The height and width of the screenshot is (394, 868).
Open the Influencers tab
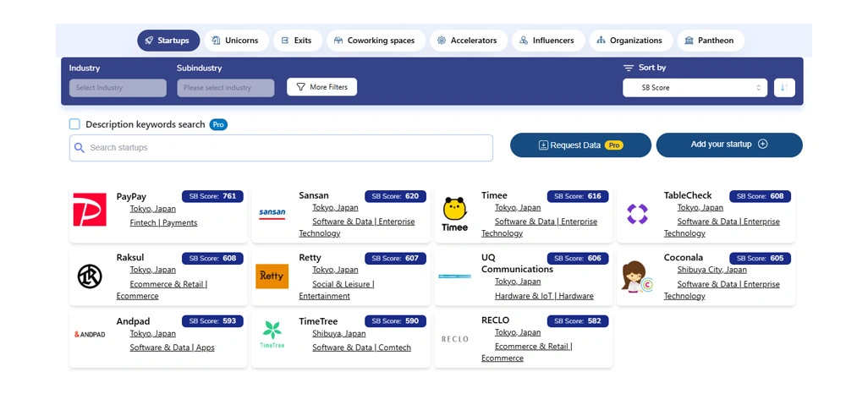pos(548,41)
